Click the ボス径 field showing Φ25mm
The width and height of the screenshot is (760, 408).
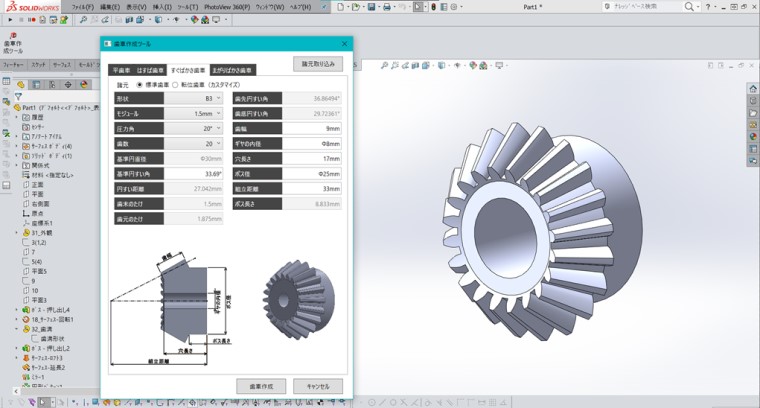coord(312,173)
